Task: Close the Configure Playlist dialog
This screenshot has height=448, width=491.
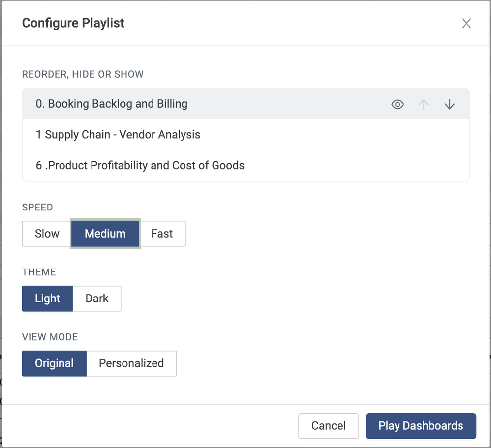Action: point(466,23)
